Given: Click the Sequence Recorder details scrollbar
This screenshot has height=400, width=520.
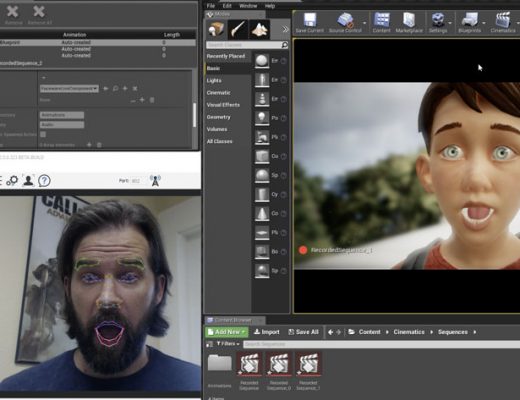Looking at the screenshot, I should click(x=194, y=115).
